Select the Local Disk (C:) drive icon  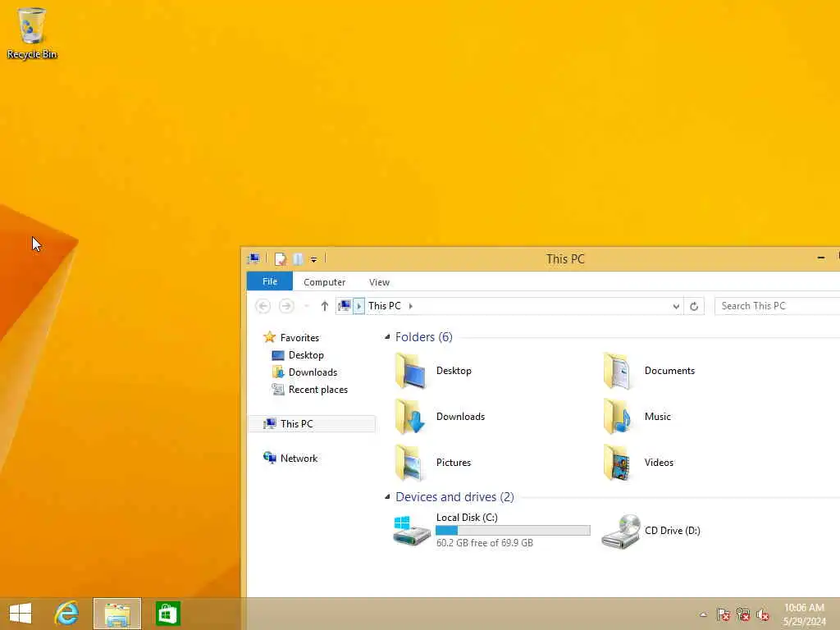point(411,531)
